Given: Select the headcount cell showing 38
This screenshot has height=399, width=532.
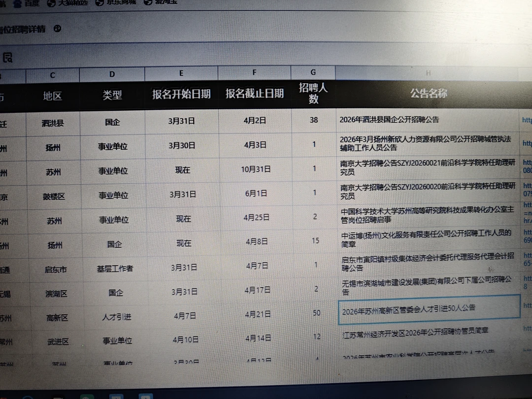Looking at the screenshot, I should 314,120.
